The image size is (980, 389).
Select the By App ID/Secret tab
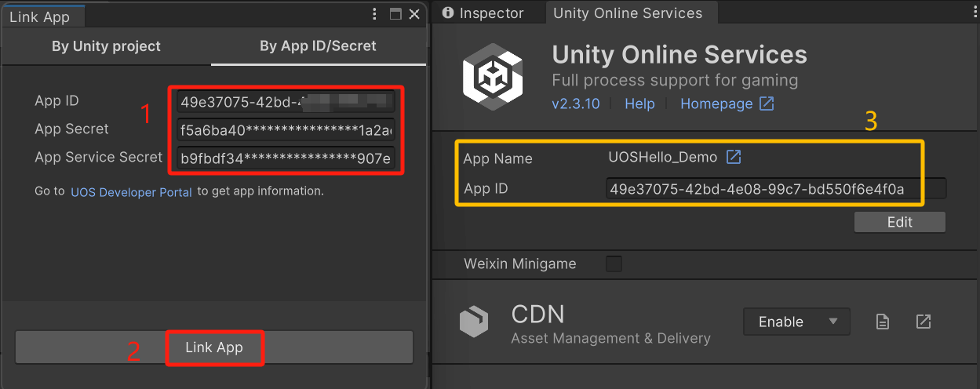tap(318, 46)
